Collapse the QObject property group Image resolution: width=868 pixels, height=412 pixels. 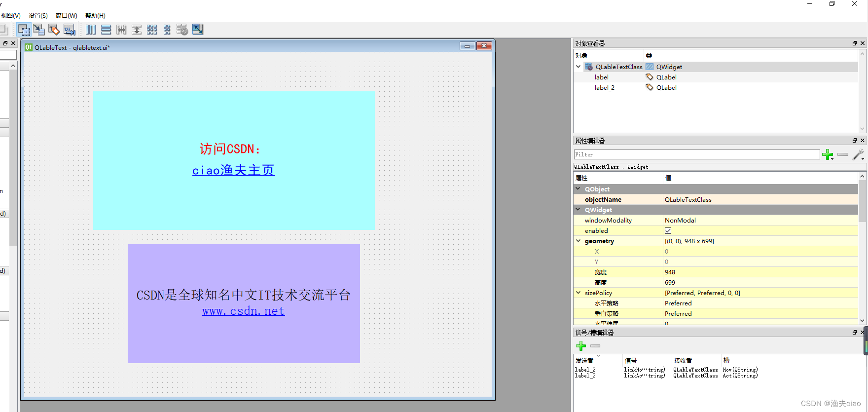[579, 189]
